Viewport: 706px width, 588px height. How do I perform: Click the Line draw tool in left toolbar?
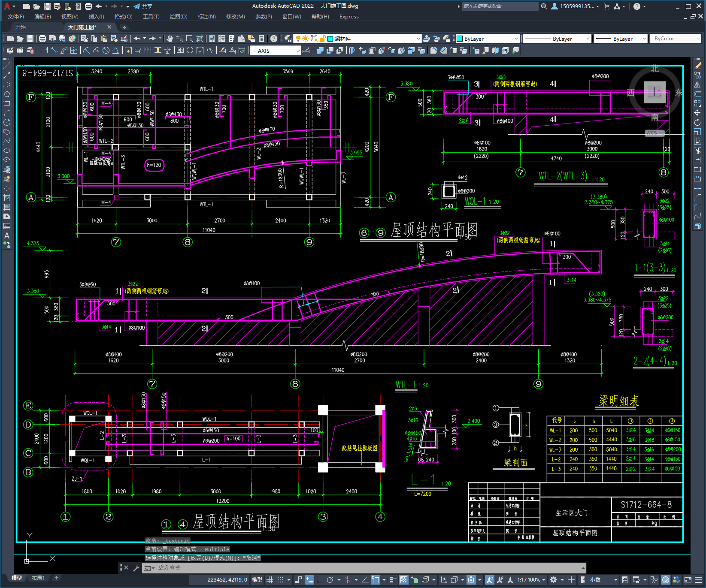click(x=7, y=66)
